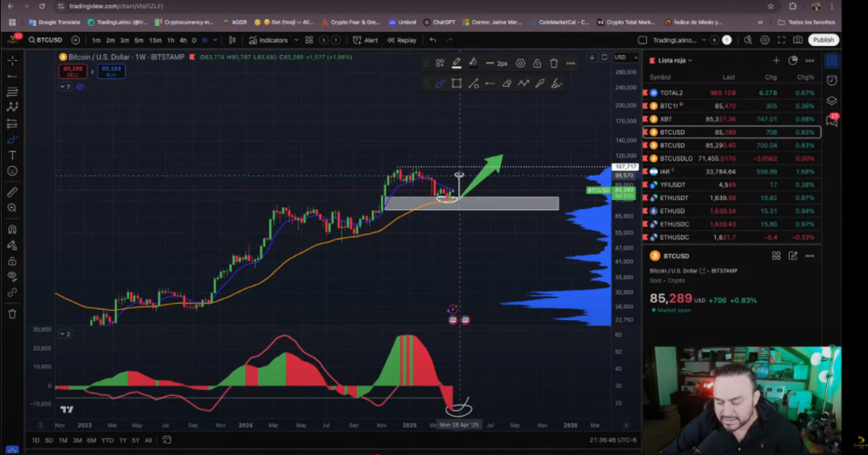Toggle stay in drawing mode
Screen dimensions: 868x455
13,245
